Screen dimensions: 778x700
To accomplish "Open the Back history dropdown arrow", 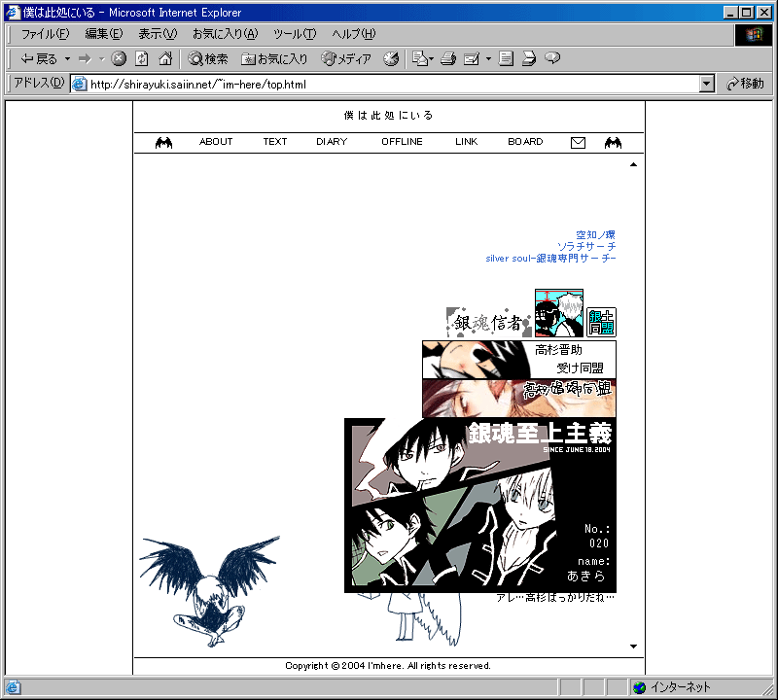I will 67,59.
